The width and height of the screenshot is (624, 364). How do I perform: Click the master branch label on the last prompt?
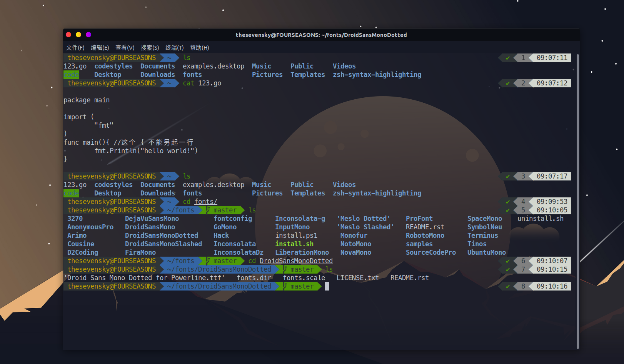pos(302,286)
